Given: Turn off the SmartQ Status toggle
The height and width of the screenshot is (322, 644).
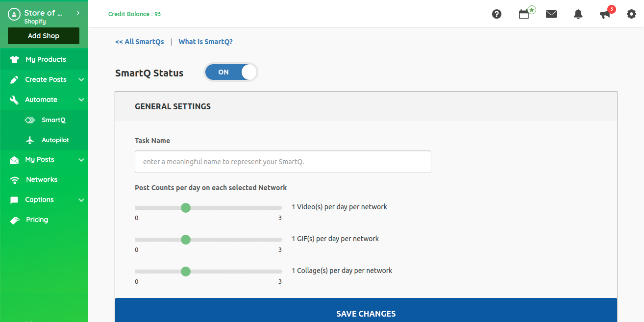Looking at the screenshot, I should tap(230, 72).
